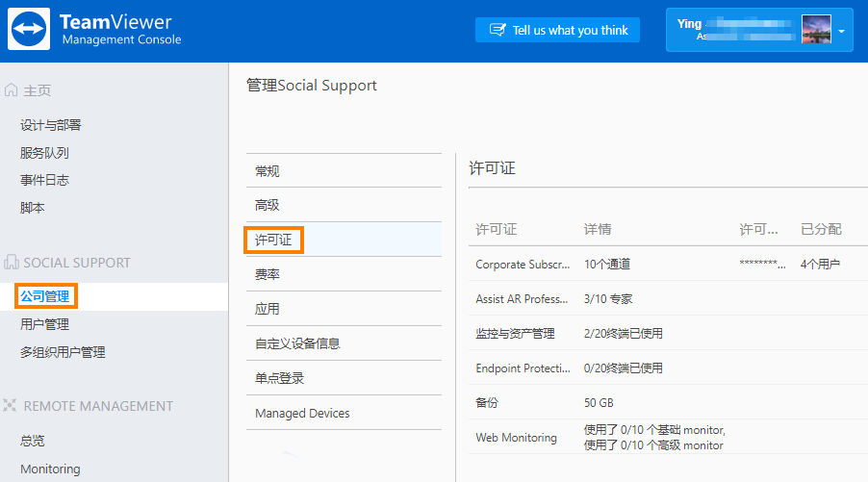Image resolution: width=868 pixels, height=482 pixels.
Task: Click the 详情 column header
Action: tap(598, 229)
